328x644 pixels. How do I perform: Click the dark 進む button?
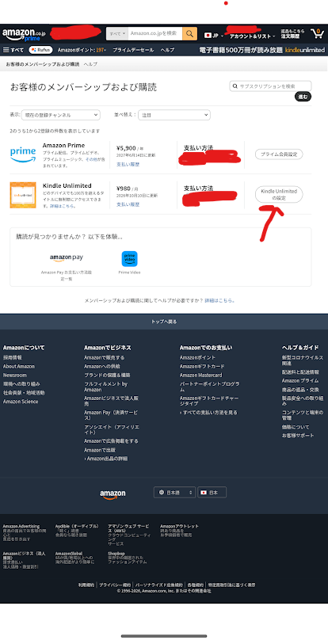pyautogui.click(x=303, y=97)
